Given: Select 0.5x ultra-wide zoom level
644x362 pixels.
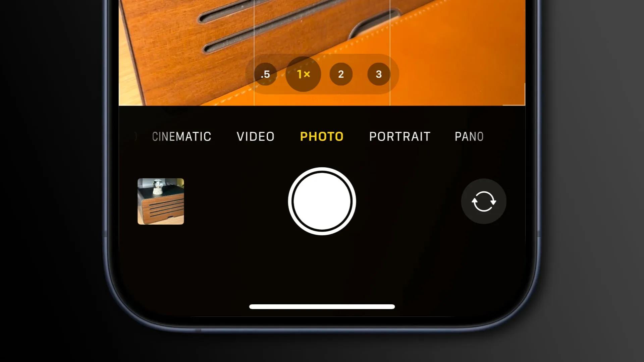Looking at the screenshot, I should coord(265,74).
